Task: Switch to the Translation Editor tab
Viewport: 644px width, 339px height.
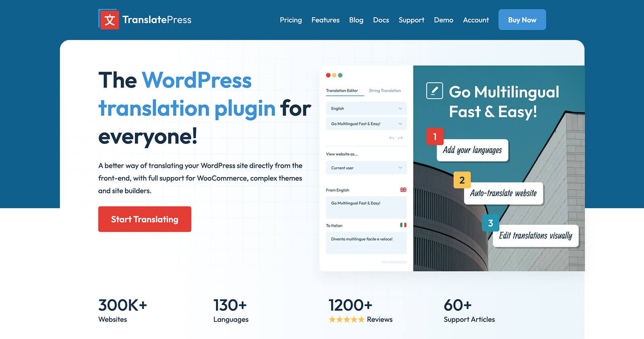Action: tap(342, 91)
